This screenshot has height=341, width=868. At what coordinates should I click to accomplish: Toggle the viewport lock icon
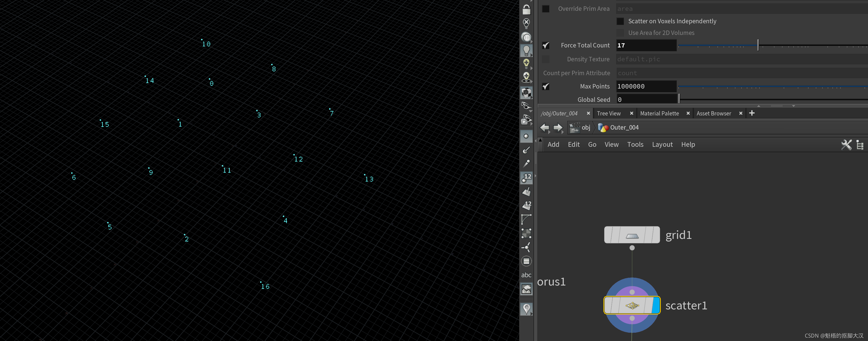point(526,9)
